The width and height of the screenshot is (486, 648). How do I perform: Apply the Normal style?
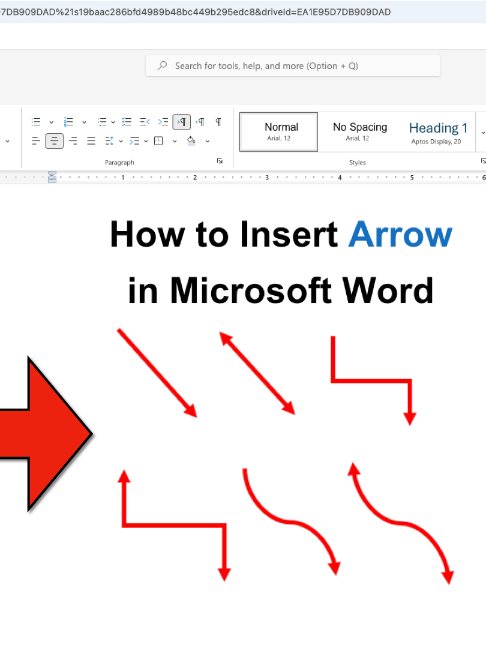(x=279, y=132)
